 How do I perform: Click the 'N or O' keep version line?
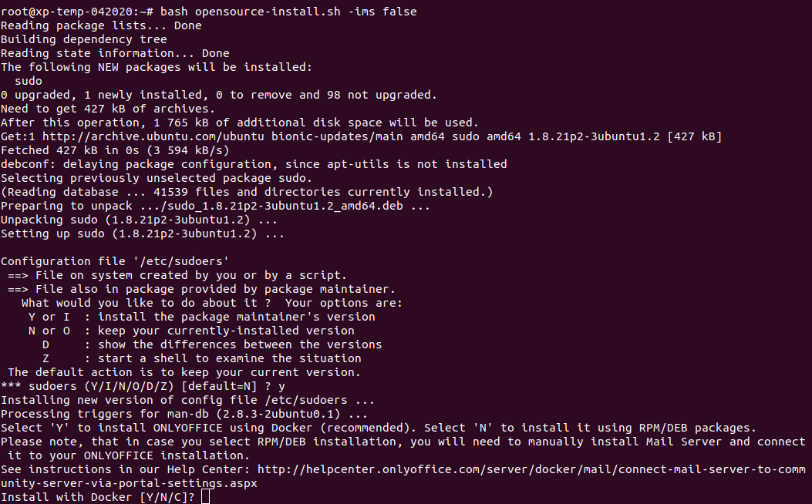pyautogui.click(x=191, y=331)
